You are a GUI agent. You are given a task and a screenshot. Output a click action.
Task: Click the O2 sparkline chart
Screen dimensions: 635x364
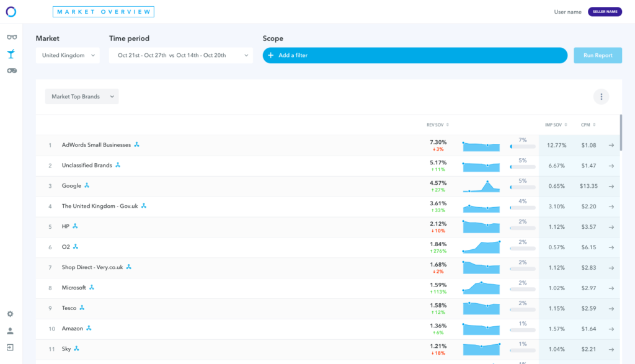481,247
